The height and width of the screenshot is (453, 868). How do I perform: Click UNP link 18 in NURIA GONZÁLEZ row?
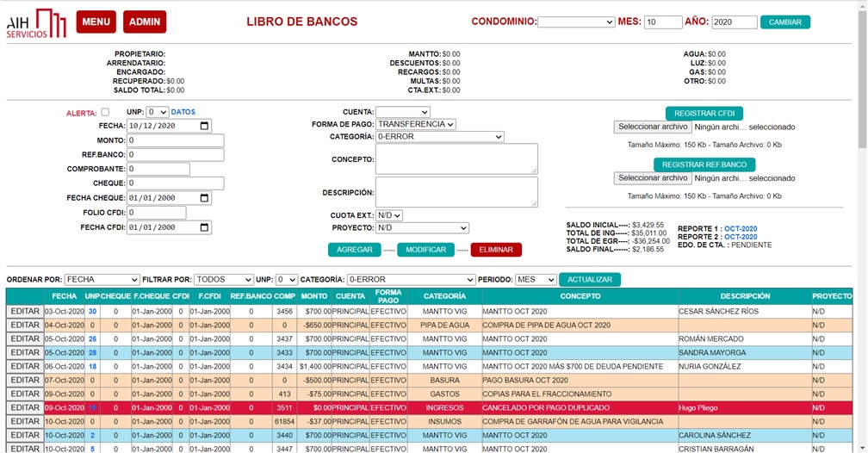point(92,367)
